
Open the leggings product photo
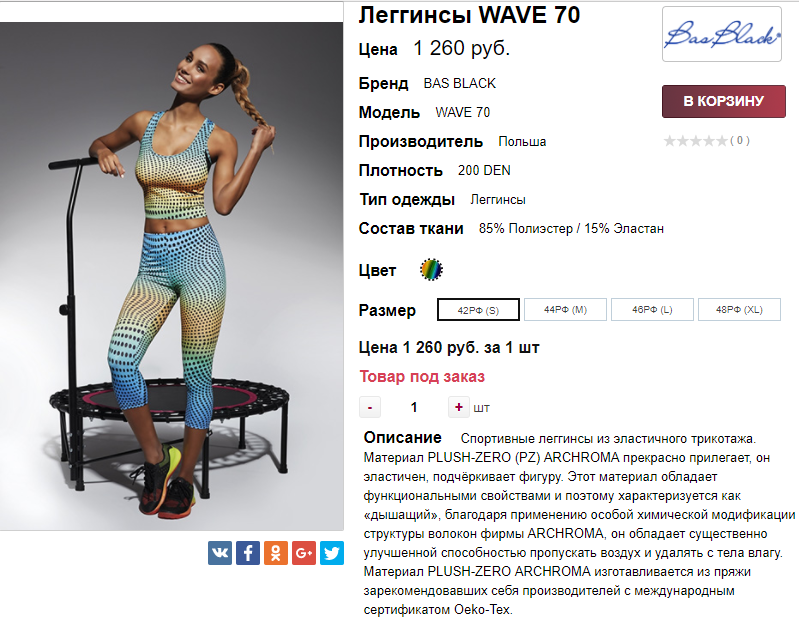pos(171,276)
